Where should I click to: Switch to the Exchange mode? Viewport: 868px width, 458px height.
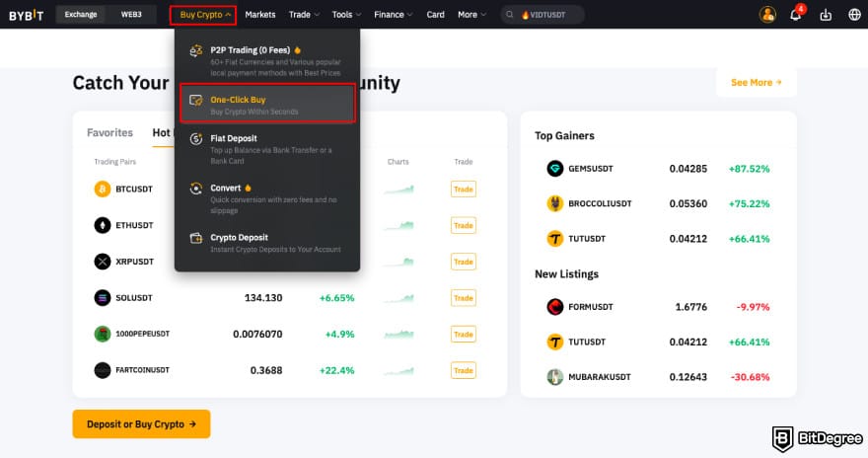pos(81,15)
